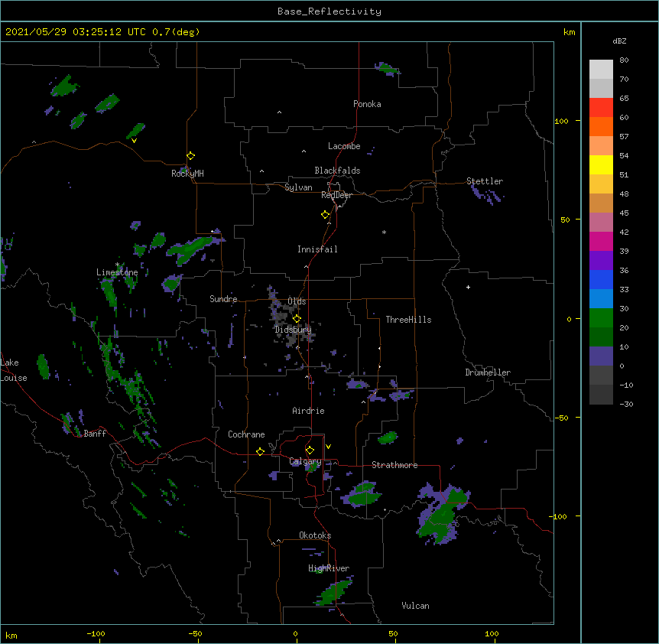Click the white star marker above Limestone
Image resolution: width=659 pixels, height=644 pixels.
pos(118,265)
